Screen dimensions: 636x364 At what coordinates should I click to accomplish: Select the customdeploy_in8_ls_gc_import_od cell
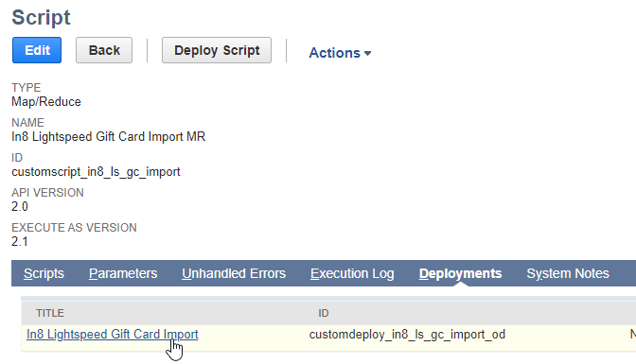pyautogui.click(x=407, y=335)
